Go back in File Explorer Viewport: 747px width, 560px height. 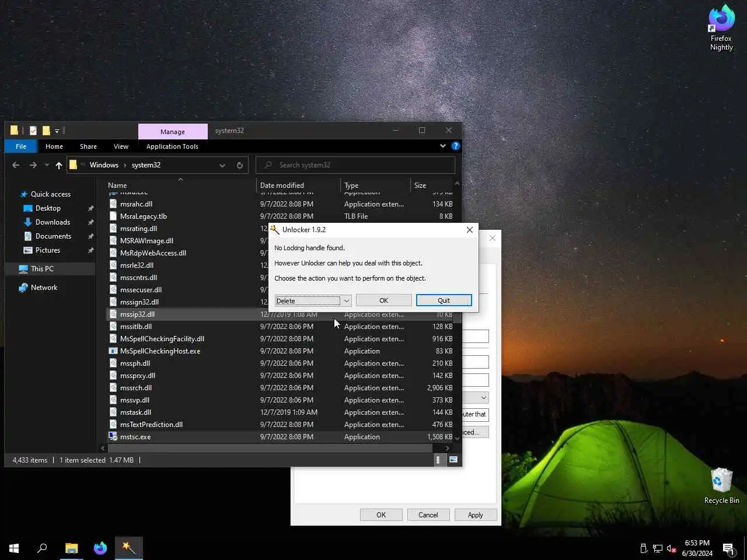pos(16,165)
